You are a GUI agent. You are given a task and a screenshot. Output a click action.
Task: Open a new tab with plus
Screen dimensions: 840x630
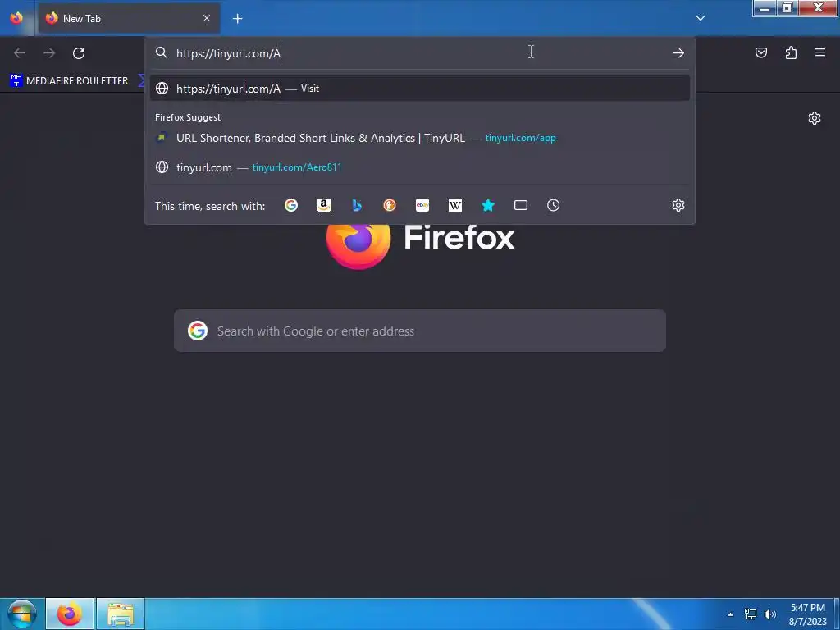pos(237,19)
